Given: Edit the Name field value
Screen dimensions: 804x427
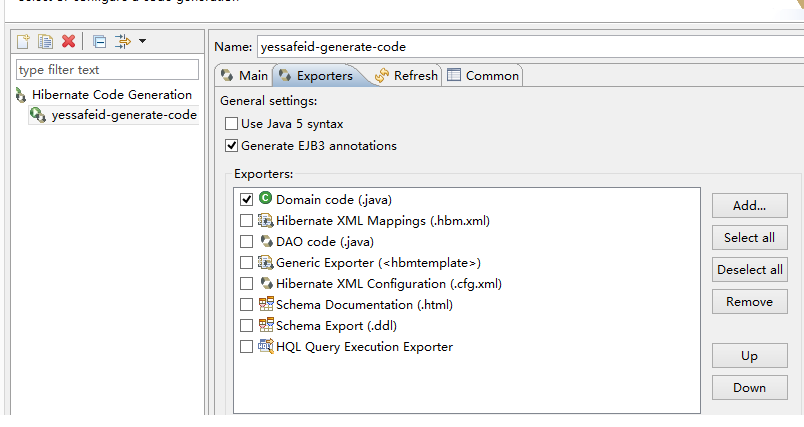Looking at the screenshot, I should (530, 47).
